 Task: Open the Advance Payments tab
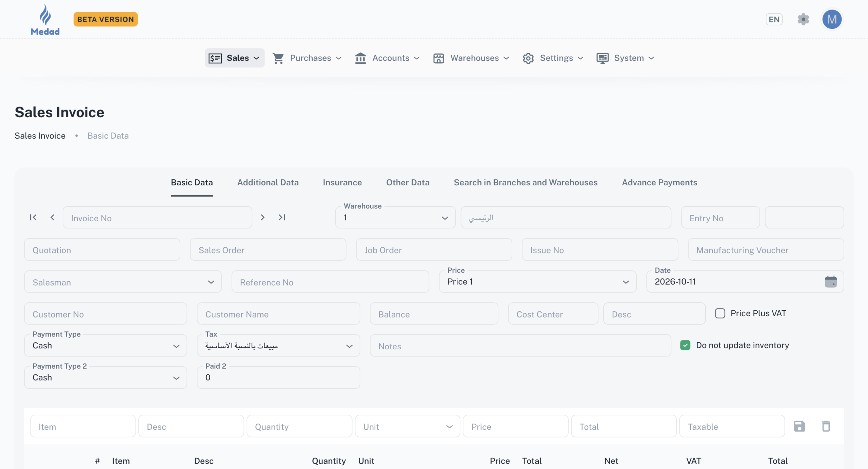click(659, 182)
